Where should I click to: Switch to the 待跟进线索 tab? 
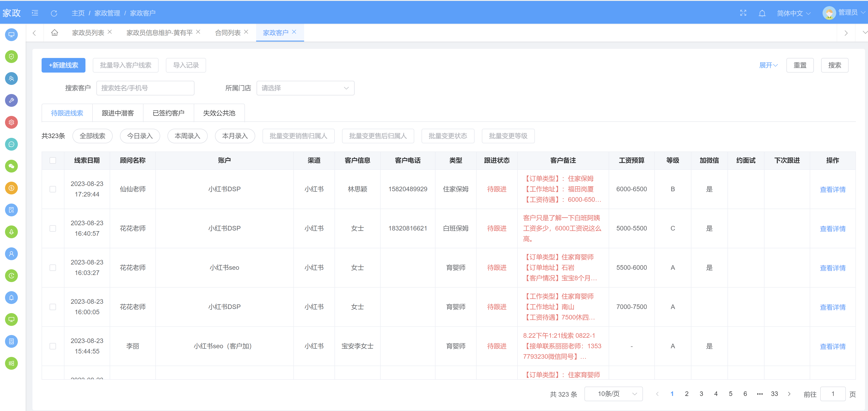click(x=67, y=113)
